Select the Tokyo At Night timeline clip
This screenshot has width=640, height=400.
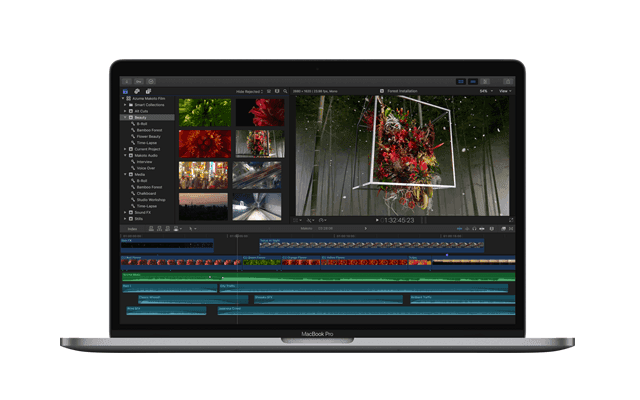[x=371, y=244]
